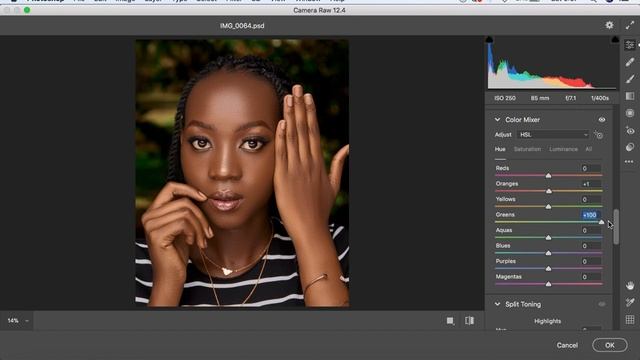This screenshot has height=360, width=640.
Task: Click the Magentas hue slider handle
Action: click(x=549, y=284)
